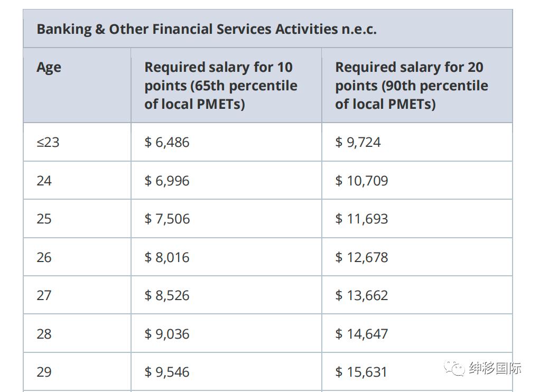The image size is (539, 392).
Task: Click the WeChat logo watermark icon
Action: (454, 367)
